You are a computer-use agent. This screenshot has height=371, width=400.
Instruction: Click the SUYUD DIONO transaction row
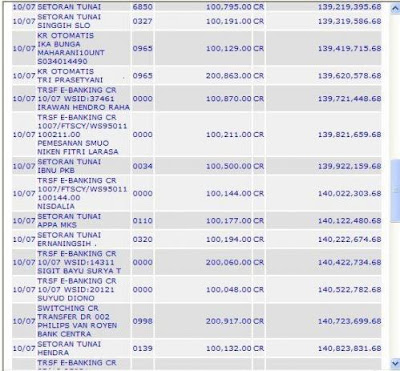197,290
